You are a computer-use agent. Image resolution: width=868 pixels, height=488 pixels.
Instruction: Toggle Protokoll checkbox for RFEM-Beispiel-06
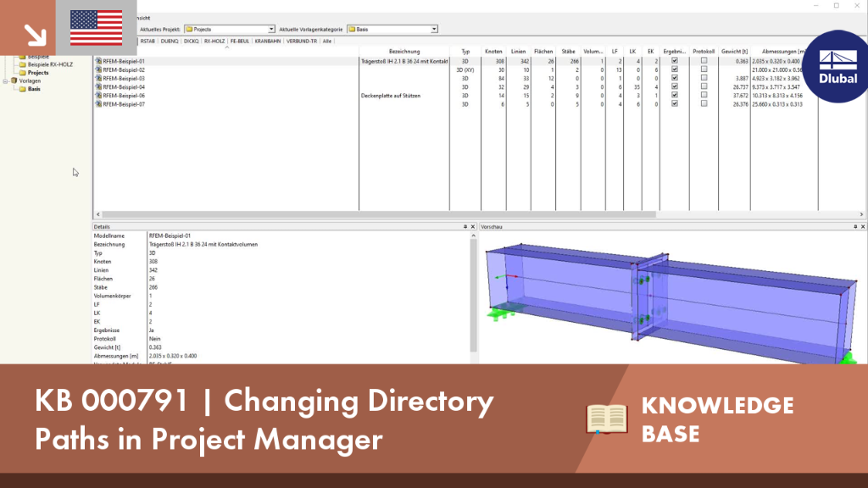pyautogui.click(x=704, y=95)
